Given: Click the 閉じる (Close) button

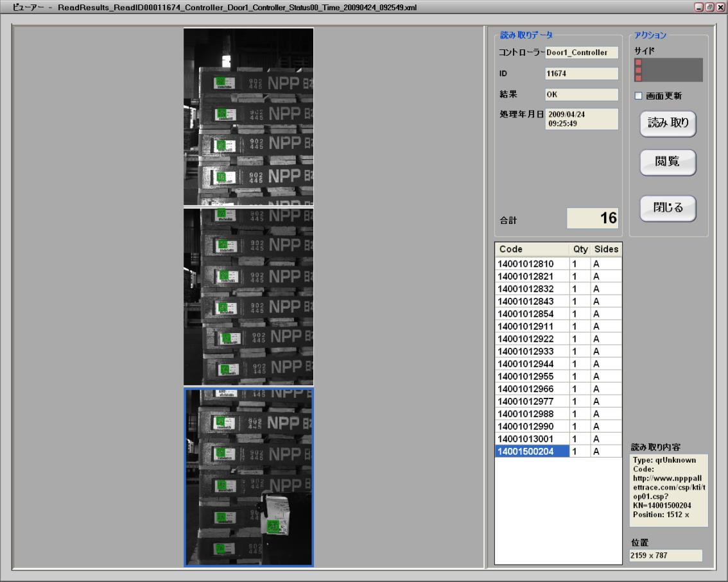Looking at the screenshot, I should (668, 208).
